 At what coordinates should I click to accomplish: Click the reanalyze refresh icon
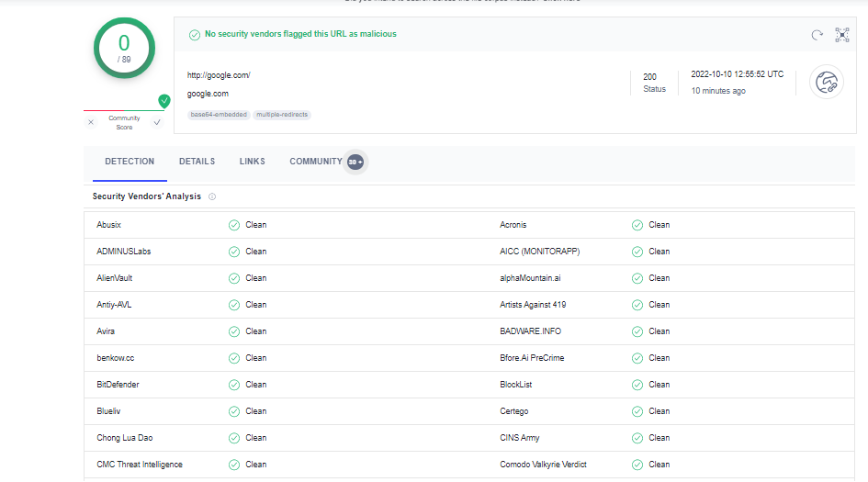pyautogui.click(x=817, y=36)
